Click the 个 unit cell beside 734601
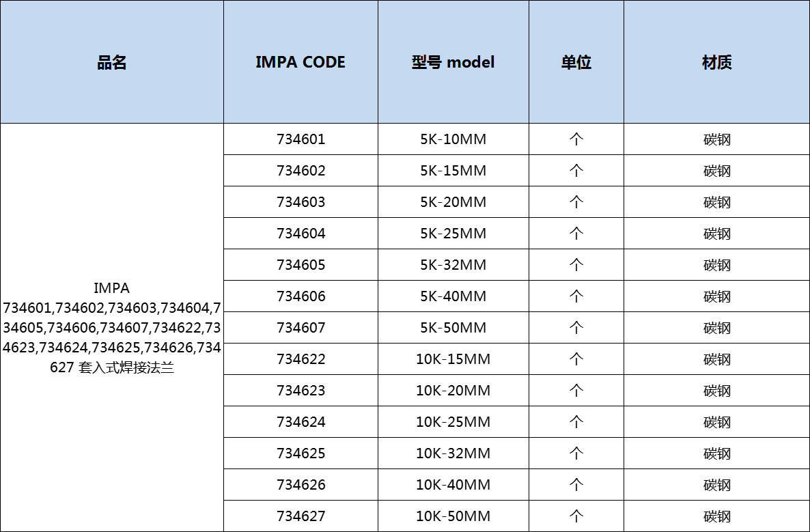Image resolution: width=810 pixels, height=532 pixels. 575,139
